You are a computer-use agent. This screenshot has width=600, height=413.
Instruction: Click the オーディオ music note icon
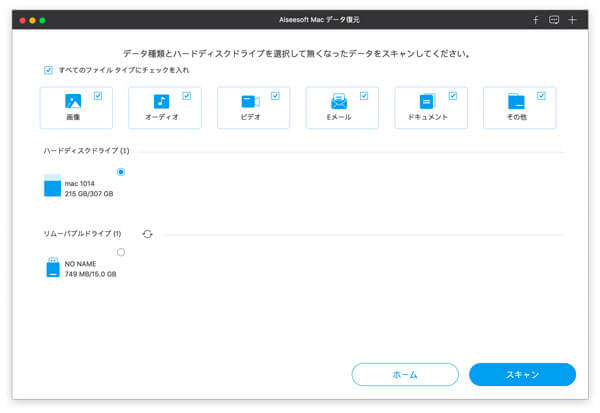(161, 101)
